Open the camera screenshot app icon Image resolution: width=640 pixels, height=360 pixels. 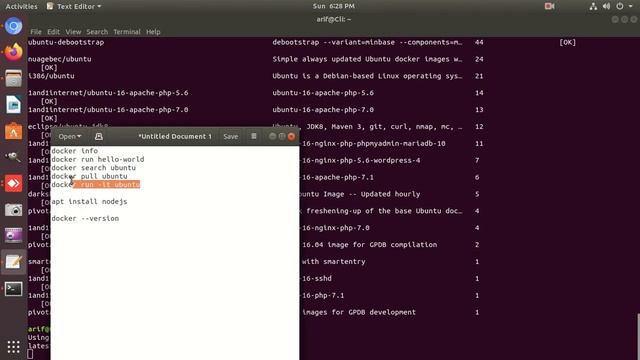point(13,210)
